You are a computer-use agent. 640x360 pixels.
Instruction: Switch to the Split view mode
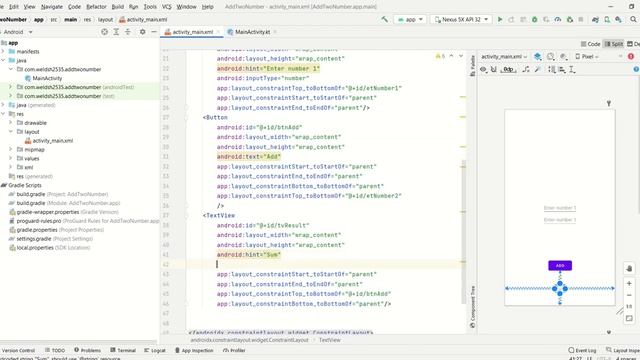(x=614, y=44)
